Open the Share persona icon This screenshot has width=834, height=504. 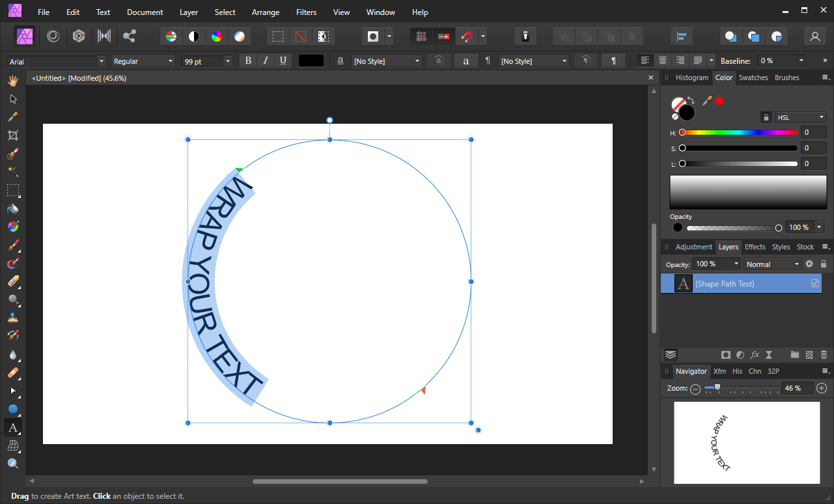(x=129, y=36)
